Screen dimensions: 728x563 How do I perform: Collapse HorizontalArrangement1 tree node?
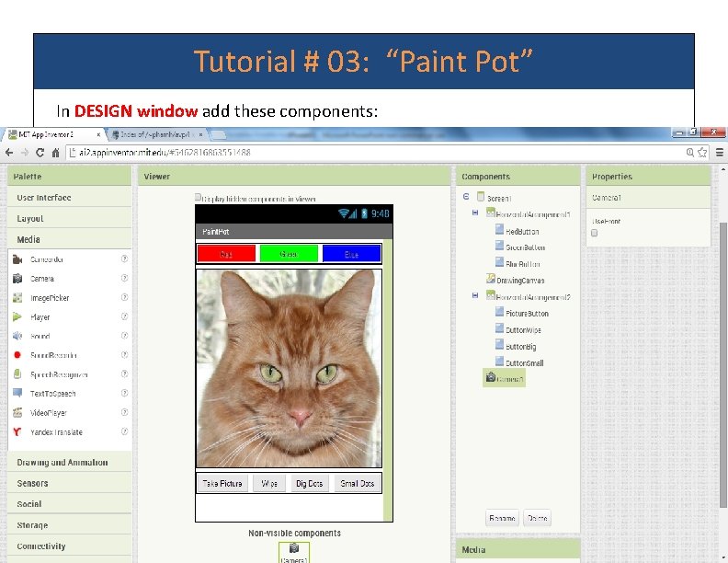pyautogui.click(x=475, y=213)
